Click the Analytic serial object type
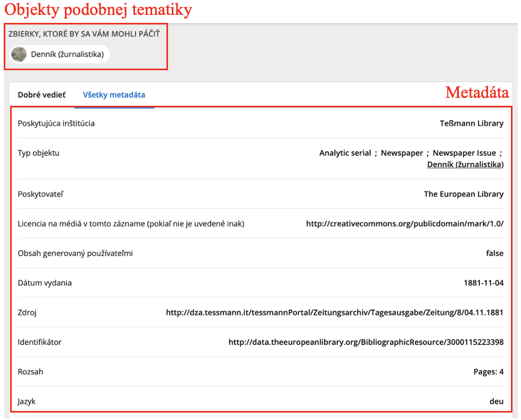This screenshot has width=521, height=420. click(x=345, y=153)
